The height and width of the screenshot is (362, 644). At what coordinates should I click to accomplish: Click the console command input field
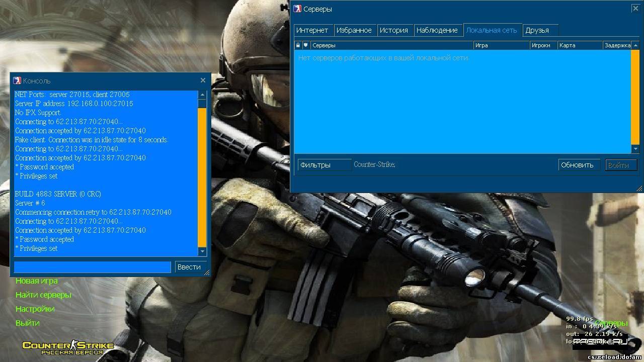click(92, 267)
